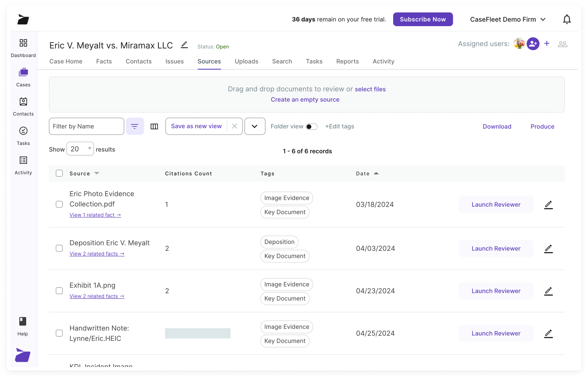This screenshot has width=588, height=379.
Task: Click the pencil icon beside case name
Action: (x=184, y=45)
